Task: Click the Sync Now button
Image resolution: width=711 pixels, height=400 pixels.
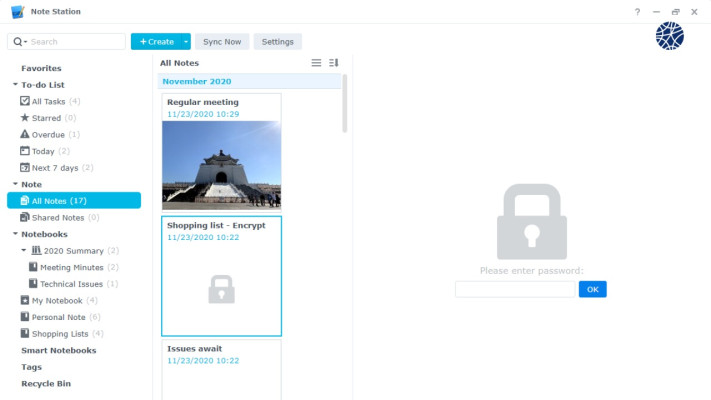Action: click(222, 42)
